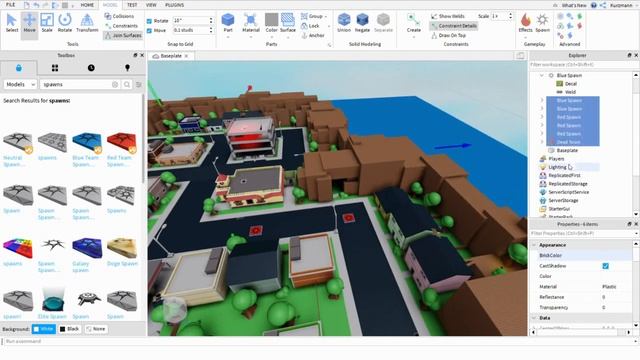640x360 pixels.
Task: Focus the Toolbox search field
Action: [80, 84]
